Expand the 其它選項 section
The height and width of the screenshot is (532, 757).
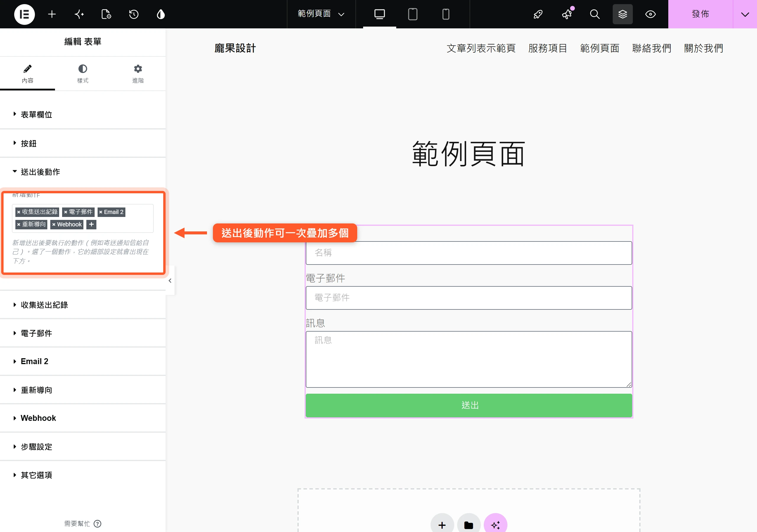coord(83,475)
